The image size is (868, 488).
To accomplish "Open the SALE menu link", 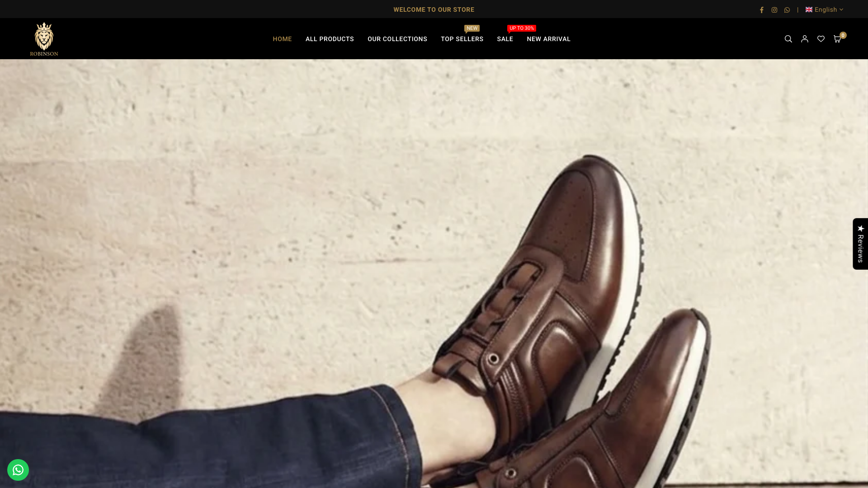I will (505, 39).
